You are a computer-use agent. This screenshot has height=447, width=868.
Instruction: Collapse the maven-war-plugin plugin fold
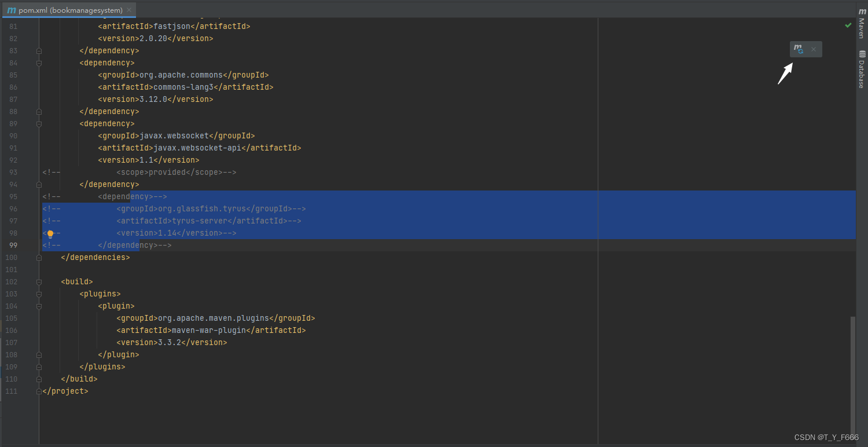(x=39, y=306)
